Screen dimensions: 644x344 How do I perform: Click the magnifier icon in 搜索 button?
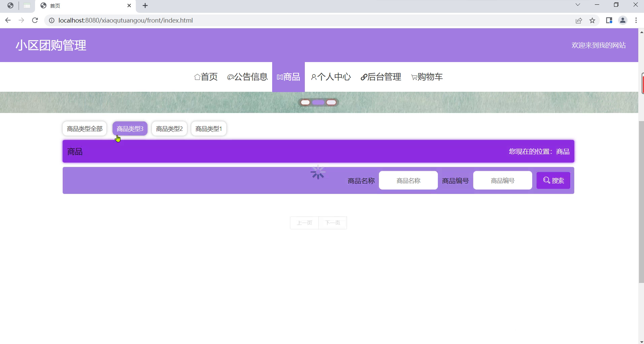coord(547,180)
